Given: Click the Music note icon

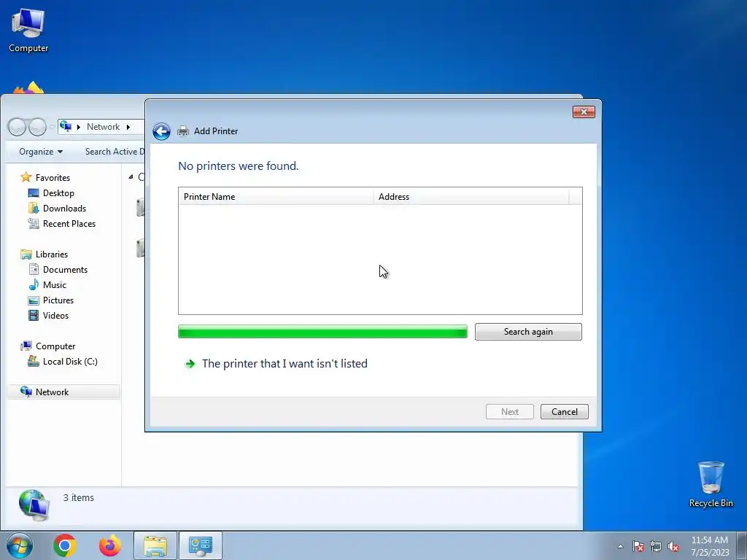Looking at the screenshot, I should [x=34, y=285].
